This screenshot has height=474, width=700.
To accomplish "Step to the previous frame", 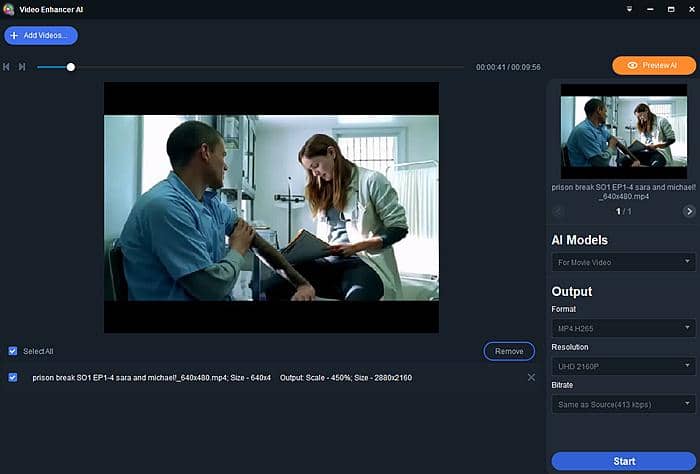I will pyautogui.click(x=6, y=67).
